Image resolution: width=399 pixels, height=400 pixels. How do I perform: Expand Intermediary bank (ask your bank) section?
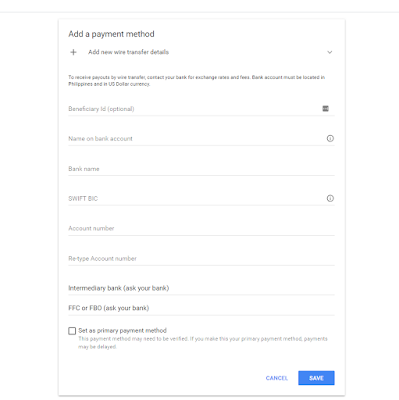201,288
